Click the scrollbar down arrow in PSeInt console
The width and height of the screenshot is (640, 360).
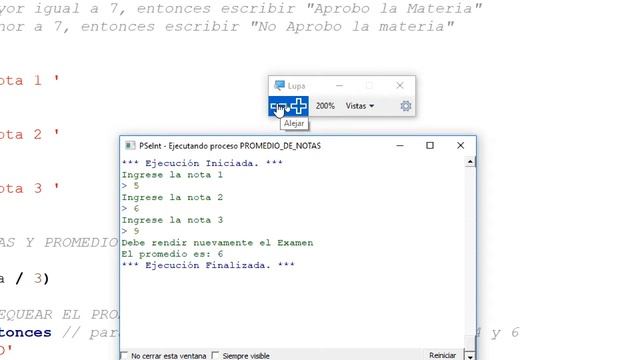coord(470,356)
